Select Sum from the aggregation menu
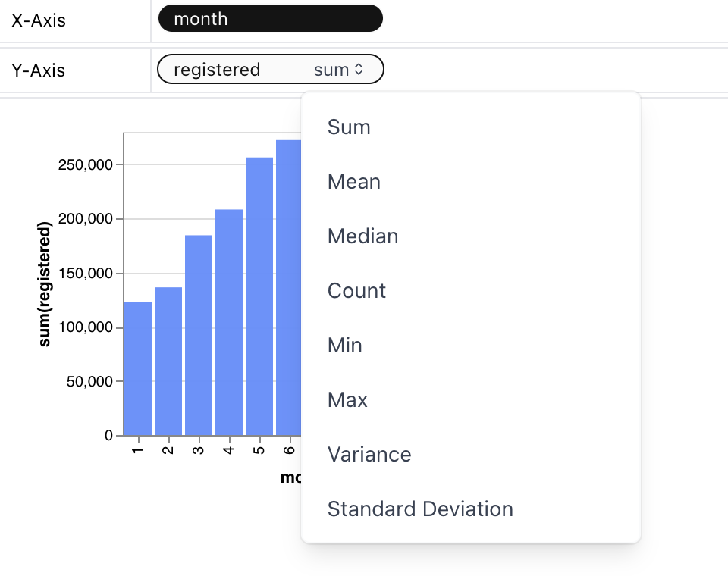 pos(349,127)
